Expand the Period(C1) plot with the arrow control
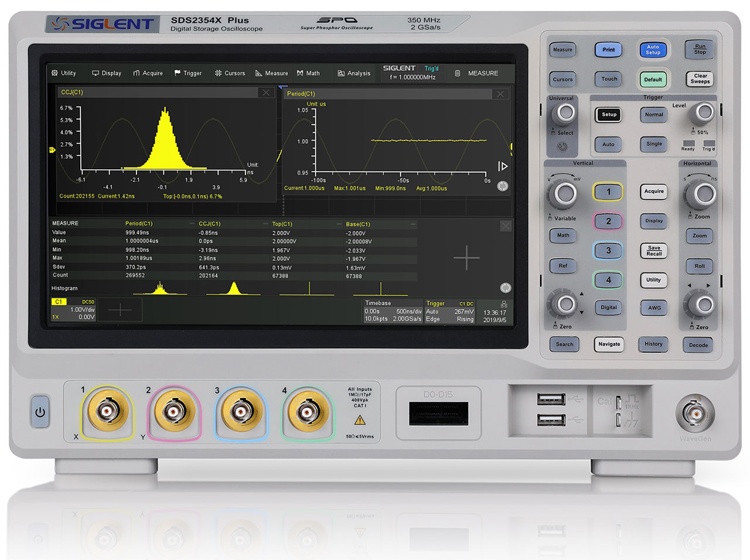This screenshot has width=750, height=560. coord(503,166)
